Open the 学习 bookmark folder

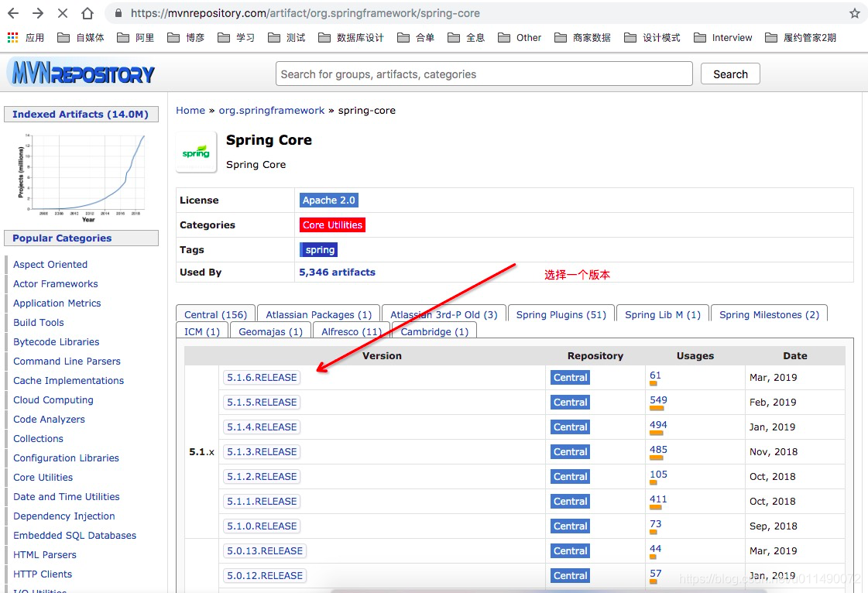(236, 38)
